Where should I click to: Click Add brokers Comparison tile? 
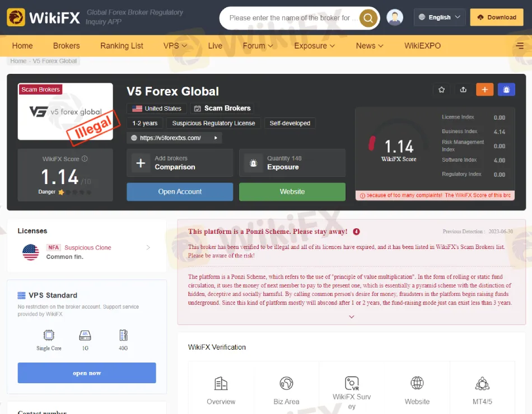(x=180, y=163)
